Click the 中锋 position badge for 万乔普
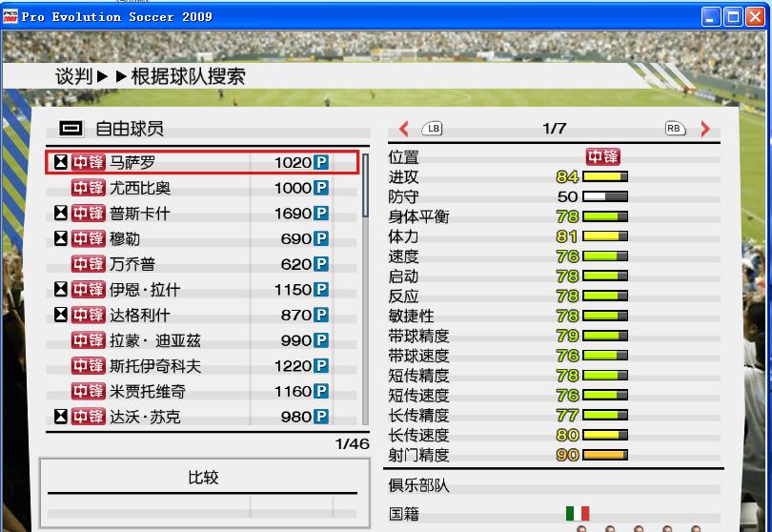 88,264
